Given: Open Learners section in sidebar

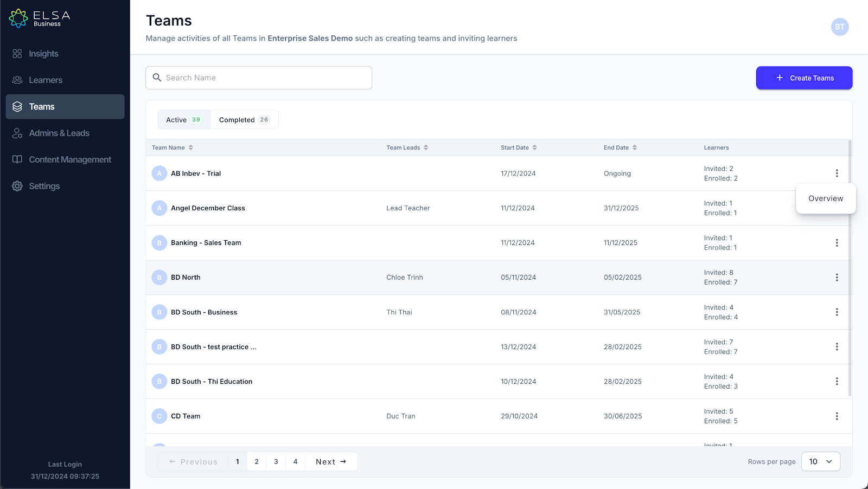Looking at the screenshot, I should point(65,80).
